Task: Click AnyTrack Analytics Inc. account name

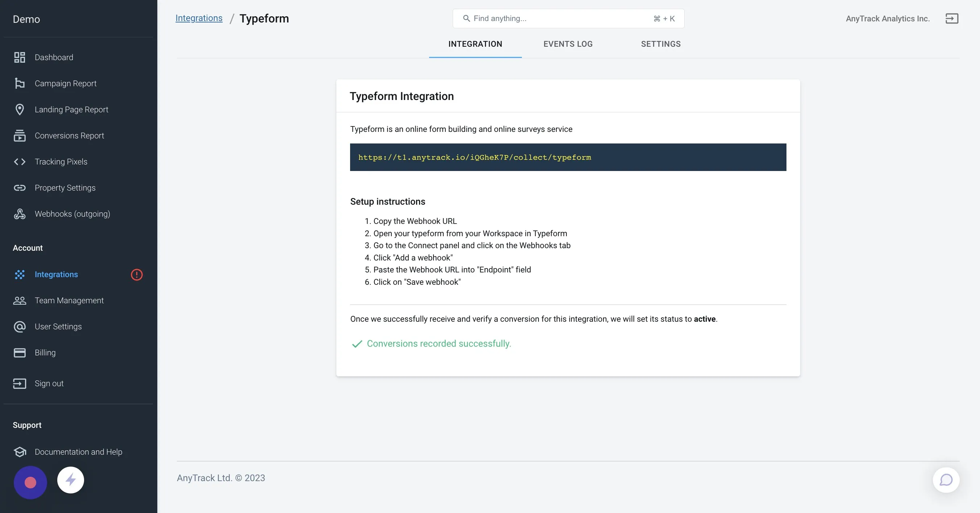Action: (x=888, y=18)
